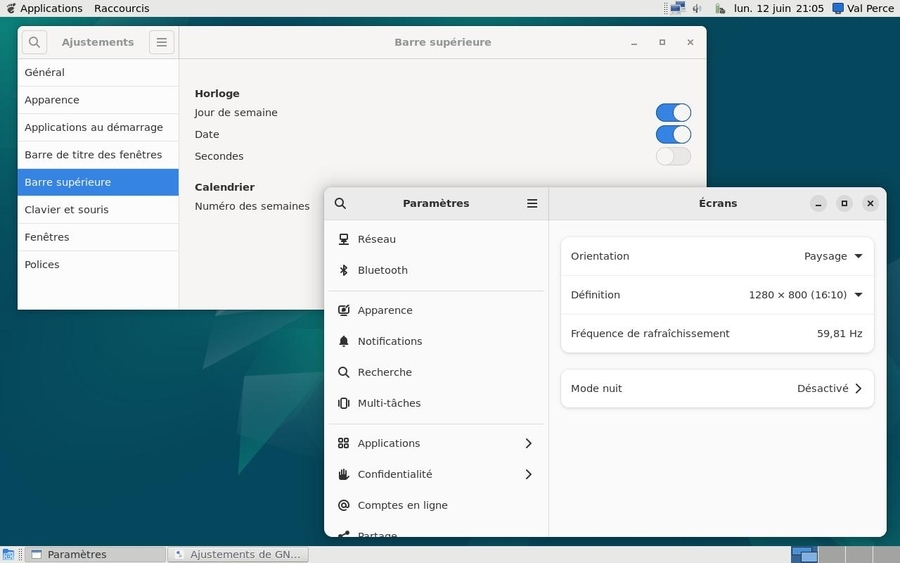The height and width of the screenshot is (563, 900).
Task: Expand Applications submenu chevron in Paramètres
Action: [x=528, y=443]
